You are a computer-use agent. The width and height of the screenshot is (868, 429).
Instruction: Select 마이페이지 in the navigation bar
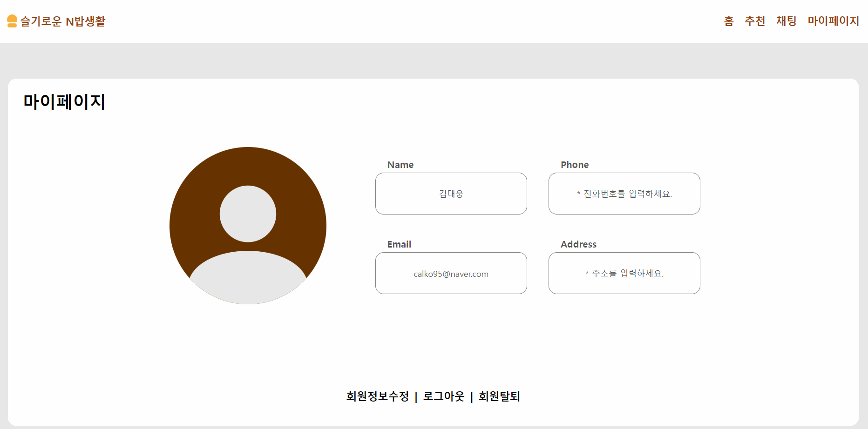833,21
